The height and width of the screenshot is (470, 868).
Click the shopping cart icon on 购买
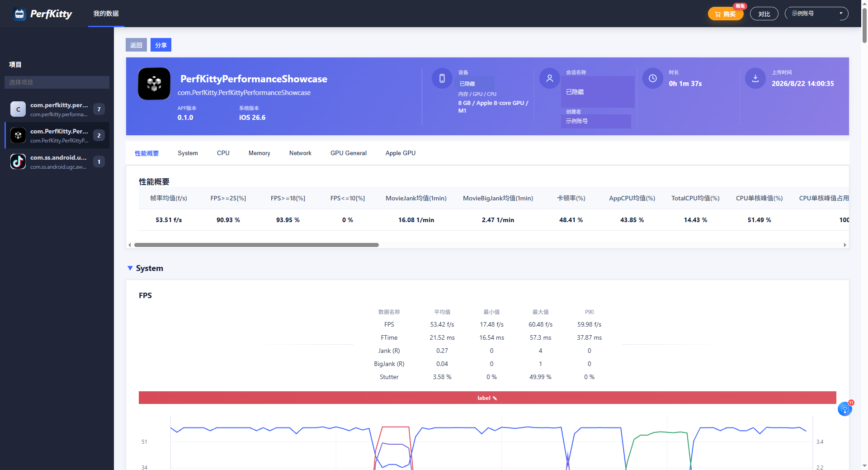[717, 14]
